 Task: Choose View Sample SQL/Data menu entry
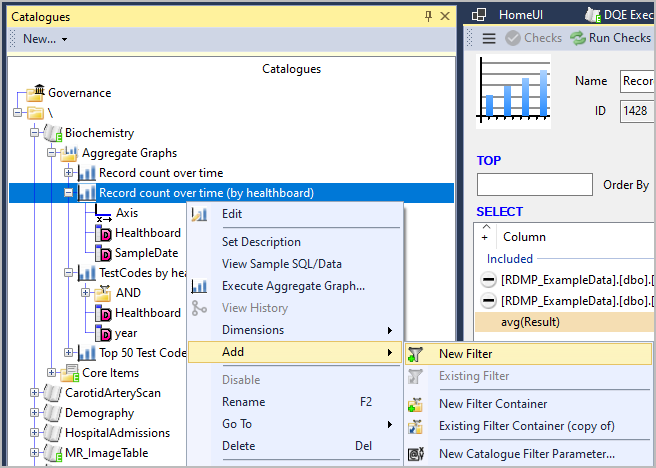(295, 264)
